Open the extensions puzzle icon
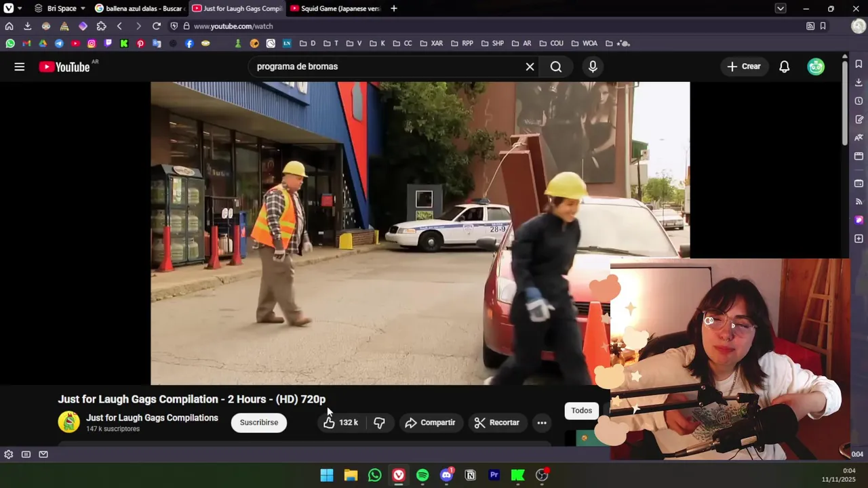Viewport: 868px width, 488px height. pos(101,26)
